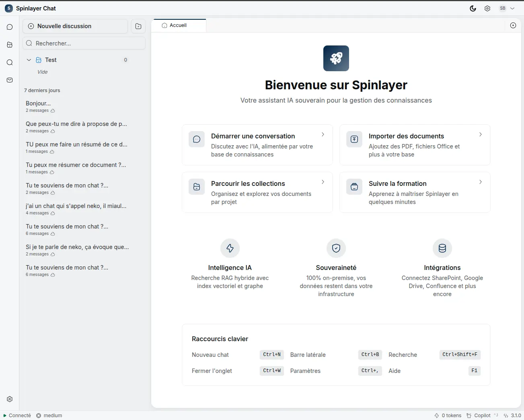
Task: Click the Ctrl+Shift+F shortcut key
Action: click(460, 354)
